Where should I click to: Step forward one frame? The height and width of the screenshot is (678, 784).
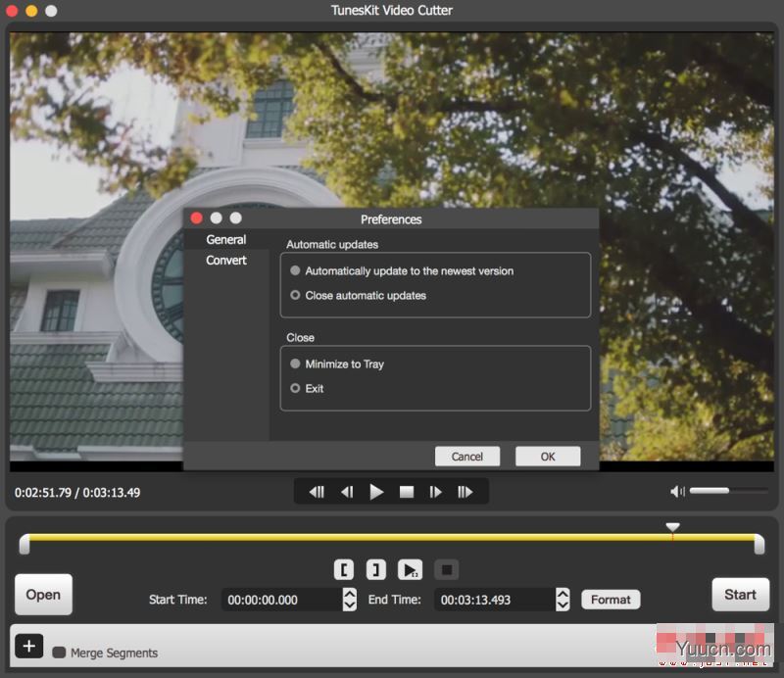[437, 491]
